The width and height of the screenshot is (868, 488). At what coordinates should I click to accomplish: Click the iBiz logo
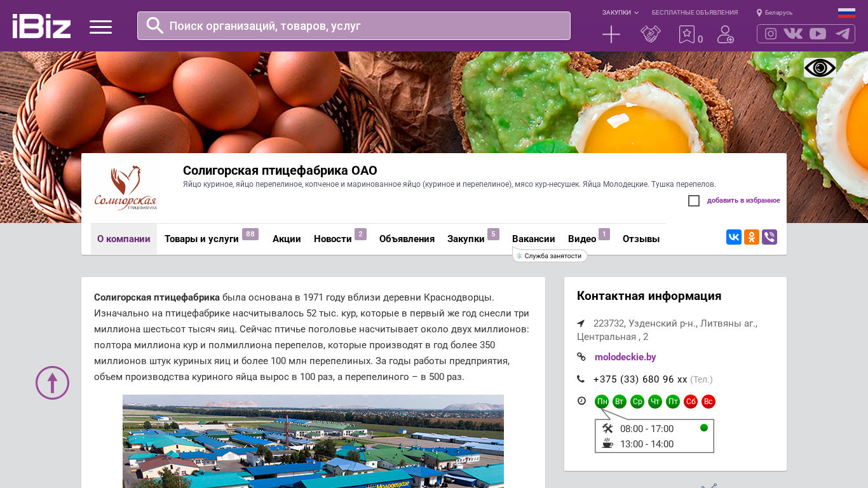tap(41, 26)
